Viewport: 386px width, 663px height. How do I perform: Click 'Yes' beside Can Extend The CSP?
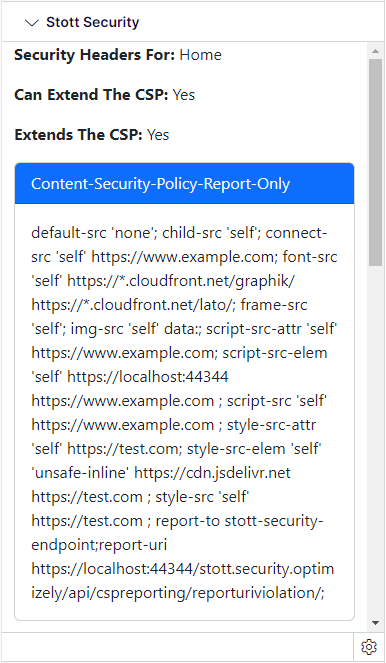pos(183,95)
